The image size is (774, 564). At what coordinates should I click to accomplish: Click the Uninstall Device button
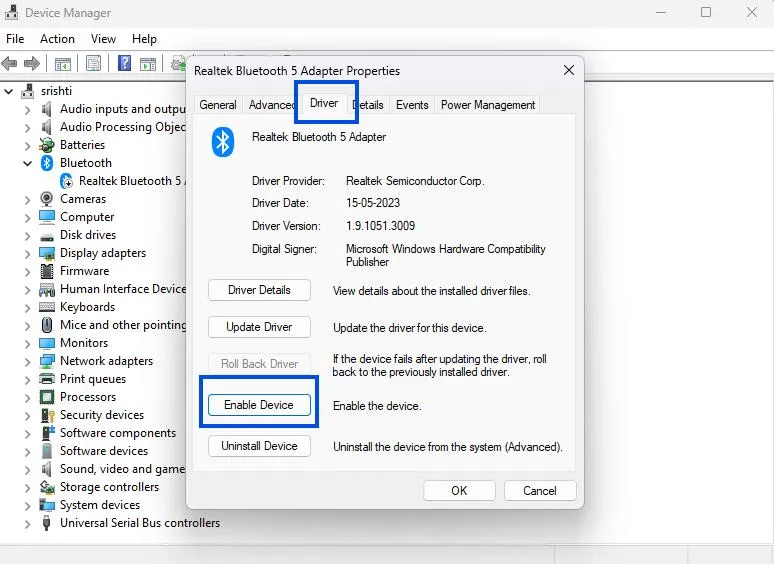[x=259, y=446]
